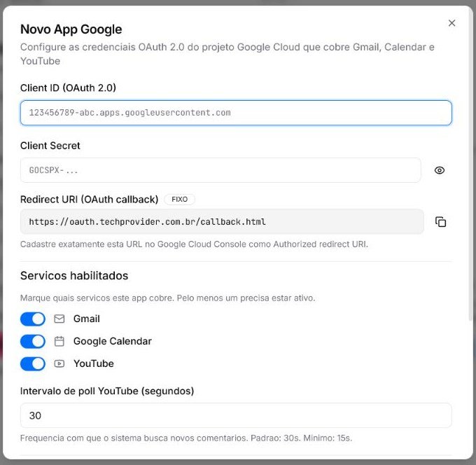Click the OAuth 2.0 credentials description text
476x465 pixels.
[227, 54]
